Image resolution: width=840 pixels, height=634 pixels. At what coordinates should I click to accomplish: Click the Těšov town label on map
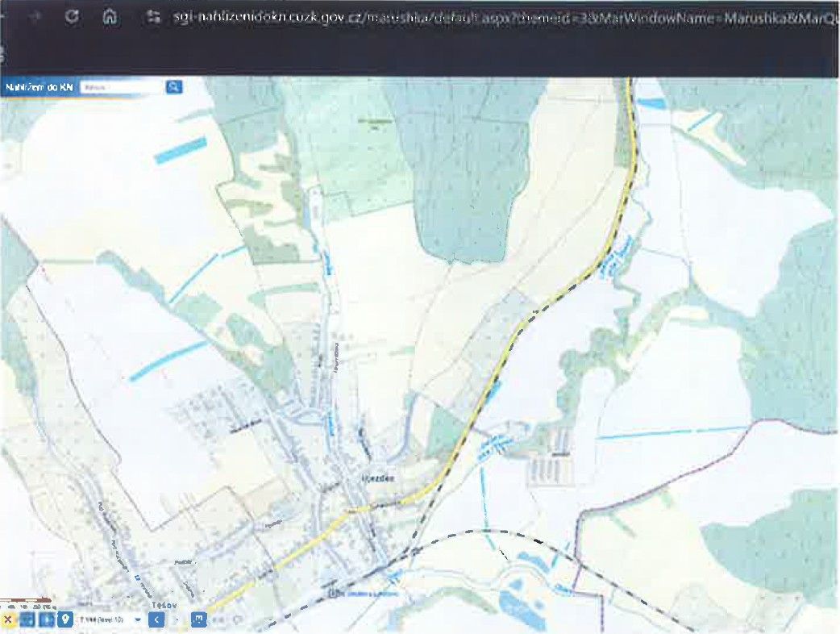164,603
